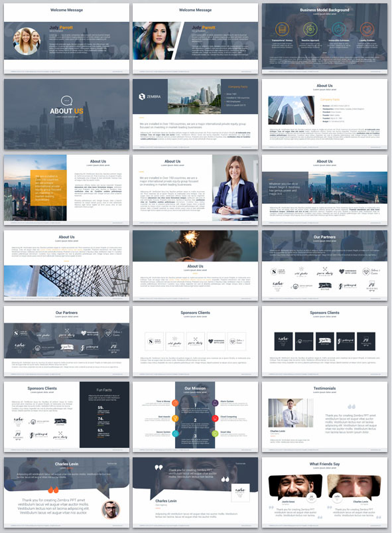Screen dimensions: 392x533
Task: Click the number "1" in Our Mission
Action: (x=195, y=405)
